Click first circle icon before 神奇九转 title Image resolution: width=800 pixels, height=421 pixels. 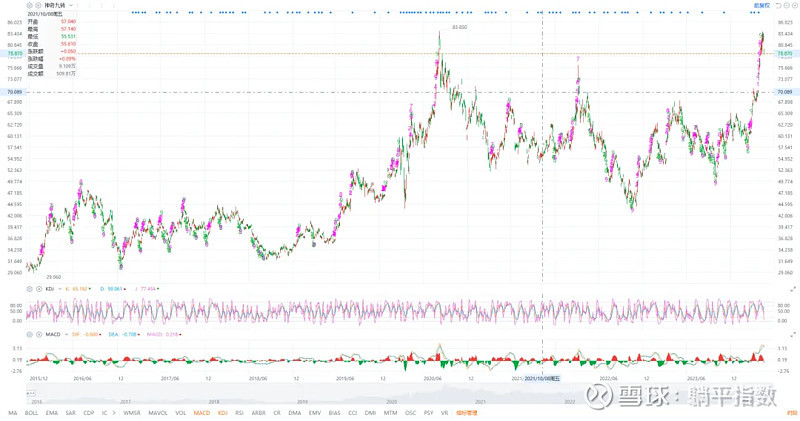[x=30, y=5]
